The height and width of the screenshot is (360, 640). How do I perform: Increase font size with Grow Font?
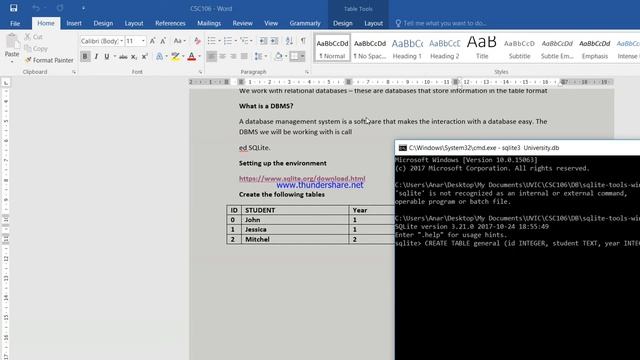152,41
